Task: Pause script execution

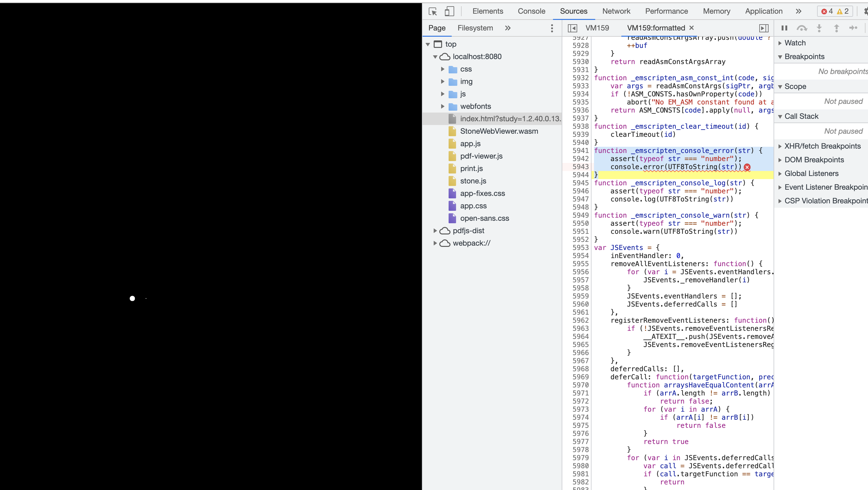Action: coord(784,28)
